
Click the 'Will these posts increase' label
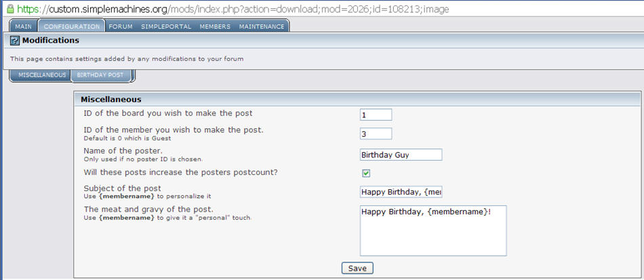(180, 172)
